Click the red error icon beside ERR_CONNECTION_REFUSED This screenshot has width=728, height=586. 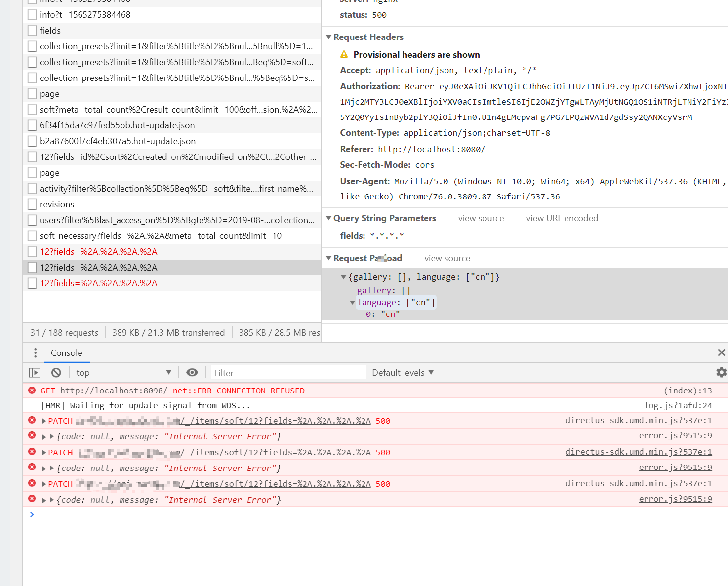coord(32,390)
